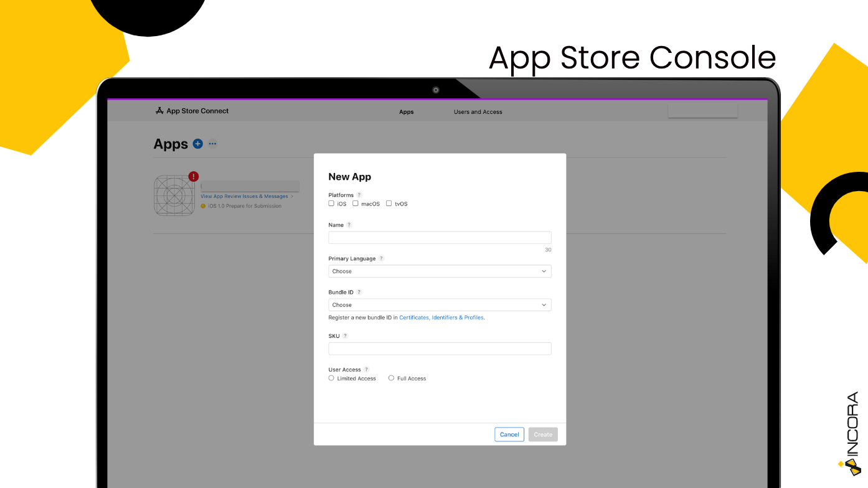The width and height of the screenshot is (868, 488).
Task: Open the Bundle ID dropdown
Action: (440, 305)
